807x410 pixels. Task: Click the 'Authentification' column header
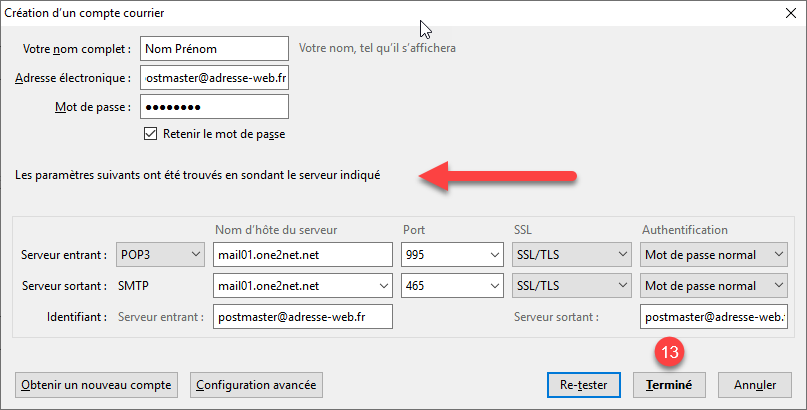pyautogui.click(x=685, y=230)
